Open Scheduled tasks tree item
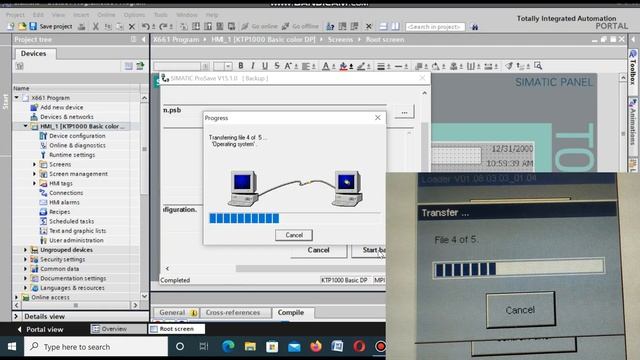 pos(71,221)
